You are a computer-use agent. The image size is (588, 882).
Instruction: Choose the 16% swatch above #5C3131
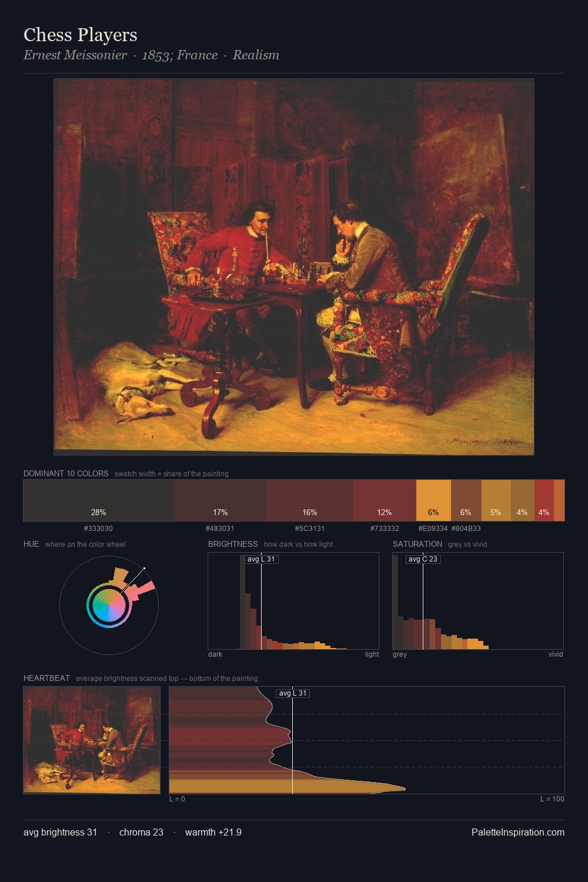[310, 500]
